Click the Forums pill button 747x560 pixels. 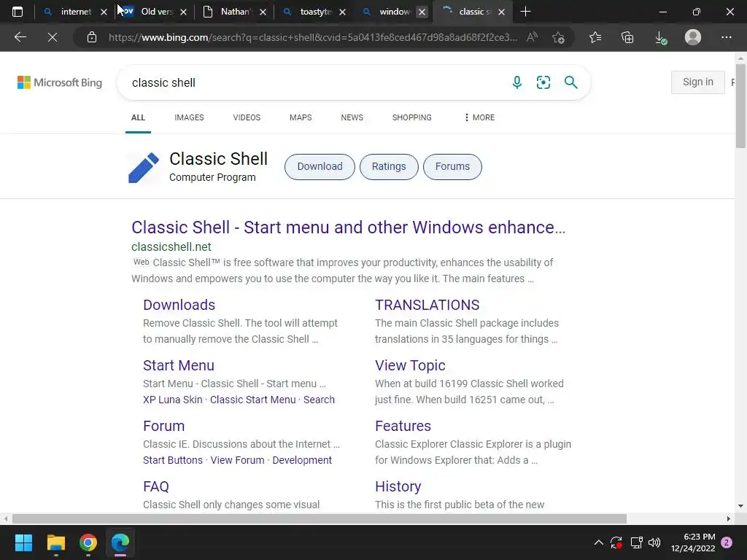tap(452, 167)
